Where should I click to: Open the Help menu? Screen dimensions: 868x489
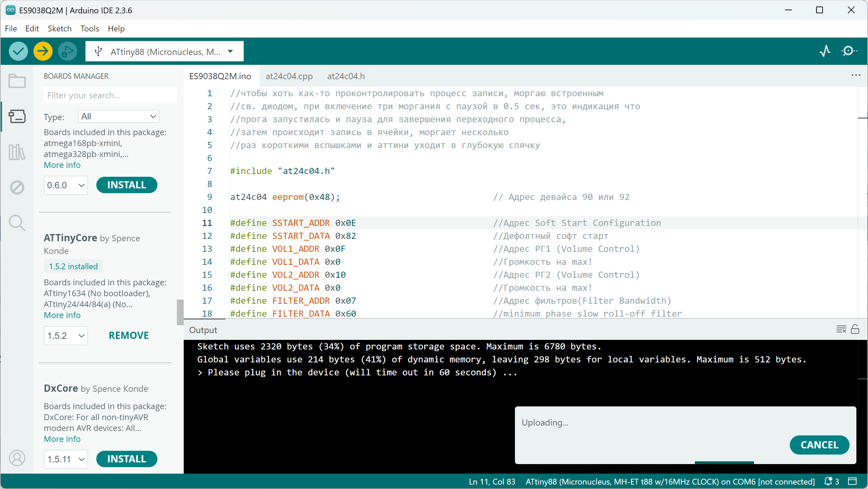pos(116,29)
